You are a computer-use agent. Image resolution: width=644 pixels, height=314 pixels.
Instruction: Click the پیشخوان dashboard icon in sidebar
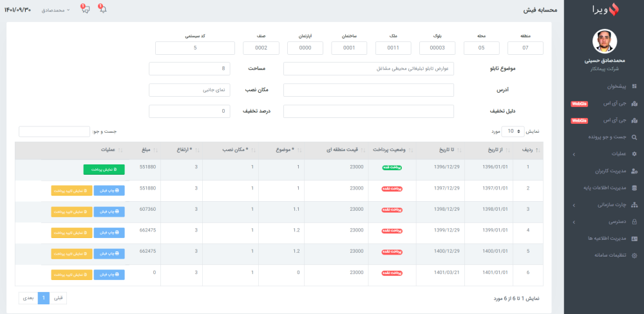[x=634, y=86]
